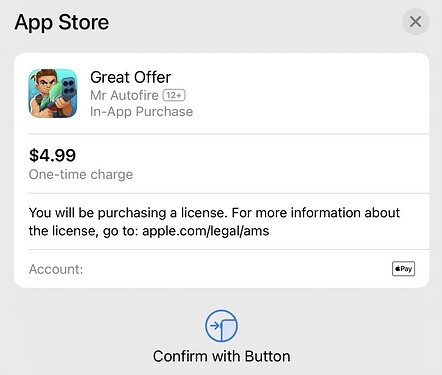Click the 12+ age rating badge
The image size is (442, 375).
(x=174, y=95)
